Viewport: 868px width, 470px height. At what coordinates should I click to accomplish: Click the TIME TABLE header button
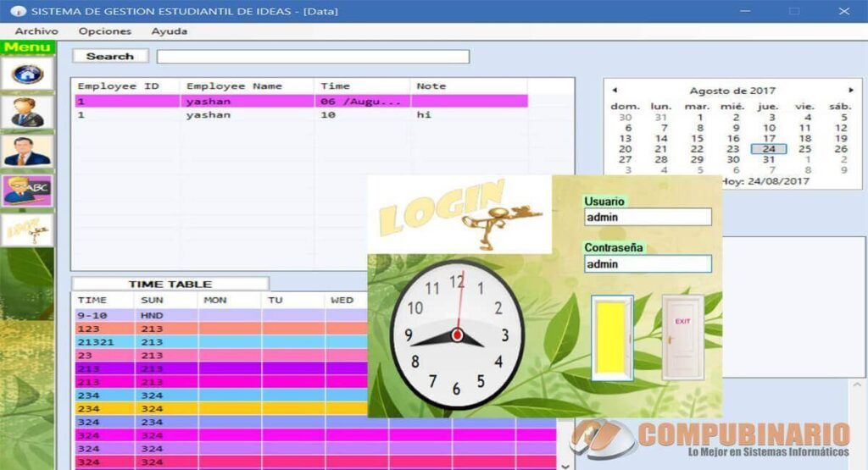(170, 284)
